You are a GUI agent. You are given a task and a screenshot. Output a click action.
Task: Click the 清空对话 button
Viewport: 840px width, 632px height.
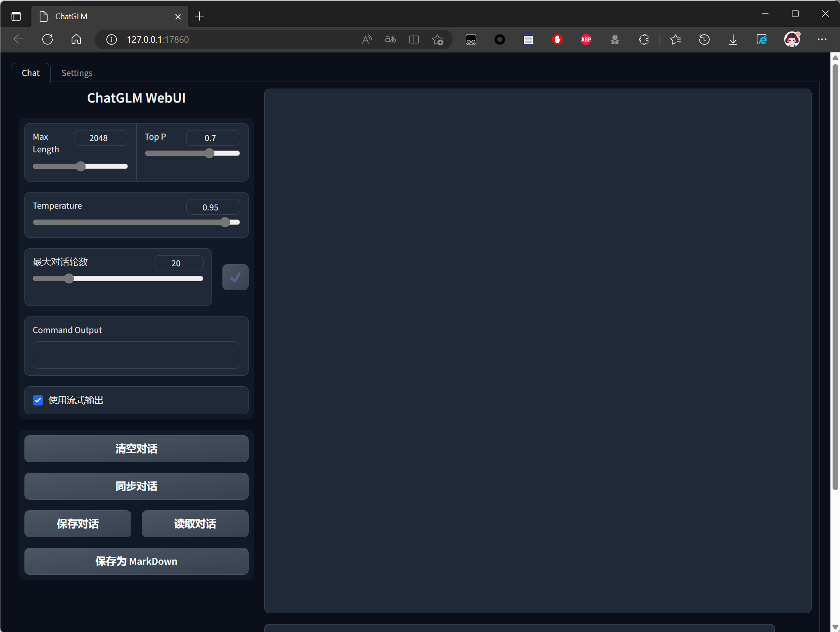pos(136,449)
